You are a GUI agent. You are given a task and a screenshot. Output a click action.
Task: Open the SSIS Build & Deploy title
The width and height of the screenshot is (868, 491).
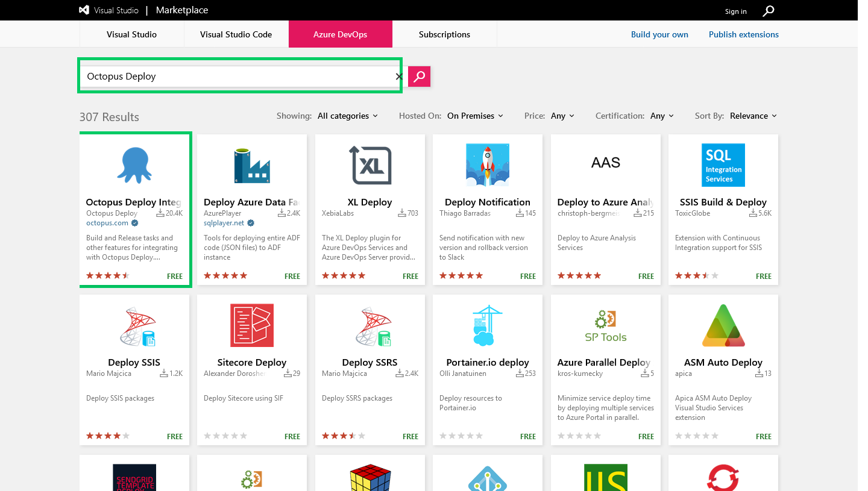723,202
